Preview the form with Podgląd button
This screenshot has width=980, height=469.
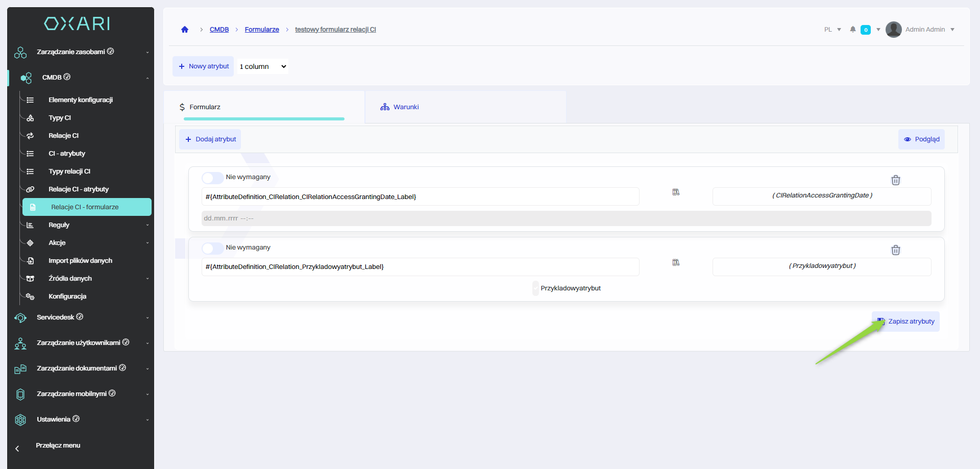[x=921, y=139]
